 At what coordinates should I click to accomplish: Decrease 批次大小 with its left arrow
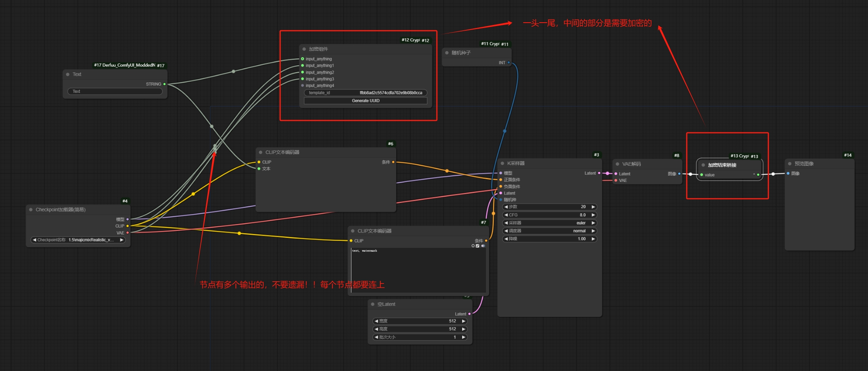[376, 337]
